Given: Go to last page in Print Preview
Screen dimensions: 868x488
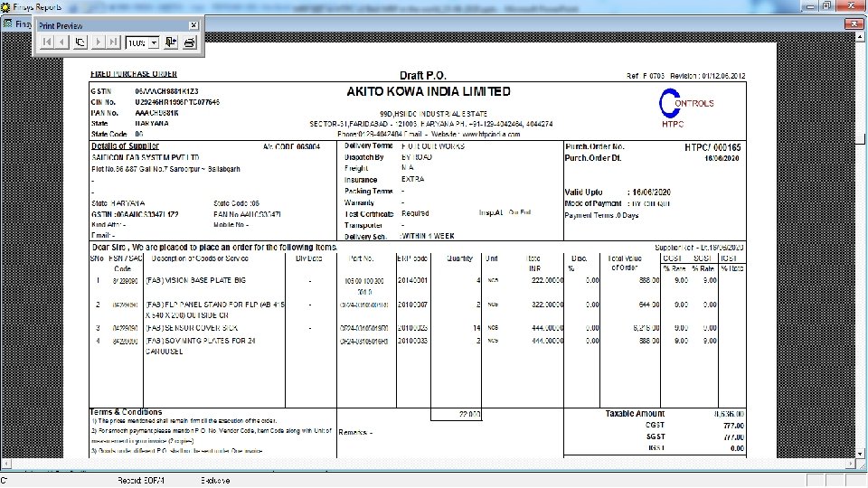Looking at the screenshot, I should (114, 42).
